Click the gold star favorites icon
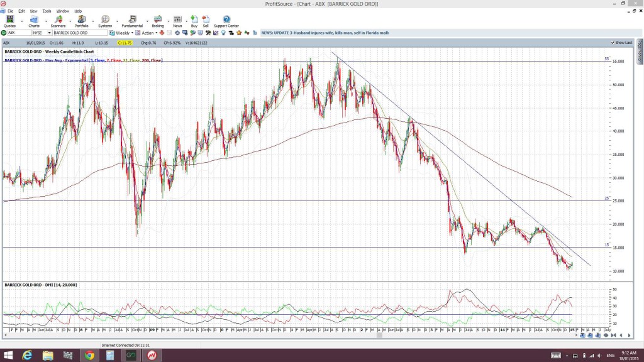The width and height of the screenshot is (644, 362). pos(239,33)
